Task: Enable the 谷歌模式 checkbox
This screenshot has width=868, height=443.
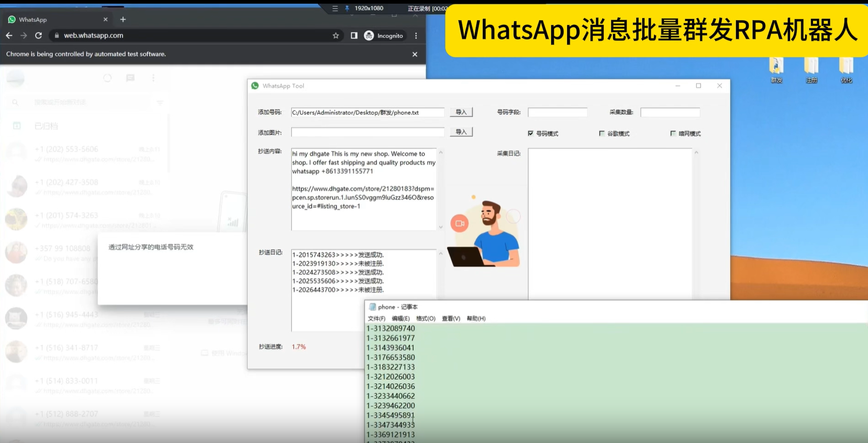Action: click(602, 134)
